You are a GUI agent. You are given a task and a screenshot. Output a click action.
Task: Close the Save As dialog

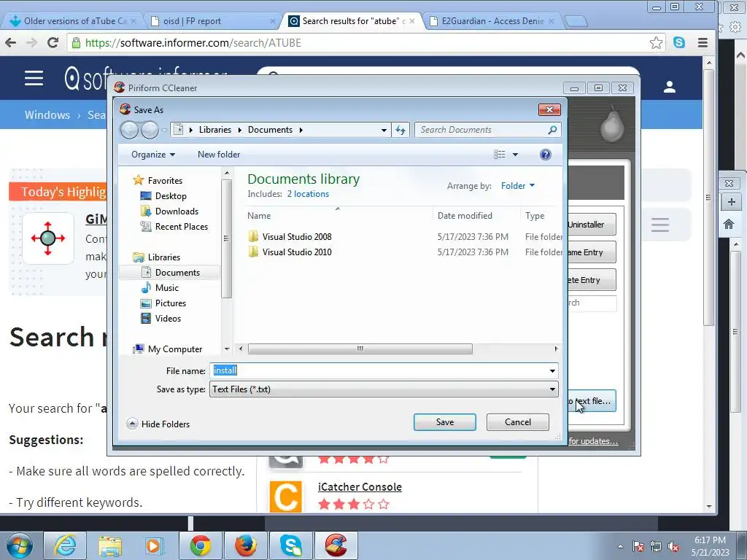549,109
